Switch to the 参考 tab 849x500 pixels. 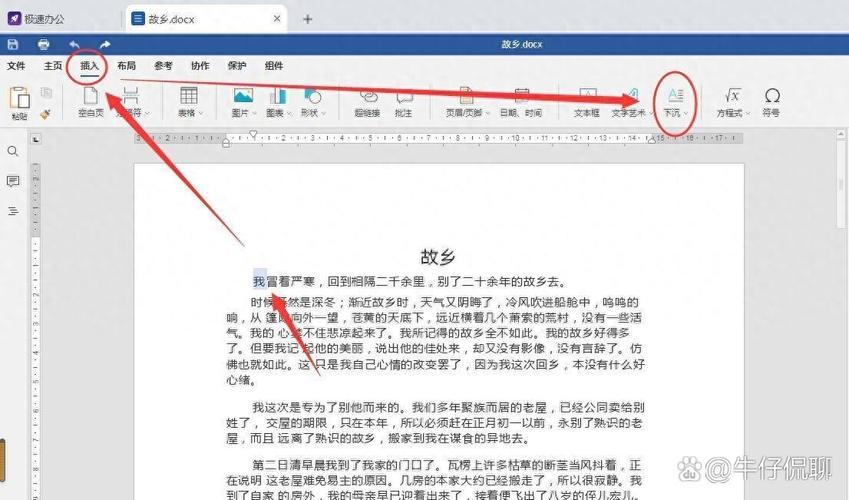163,66
